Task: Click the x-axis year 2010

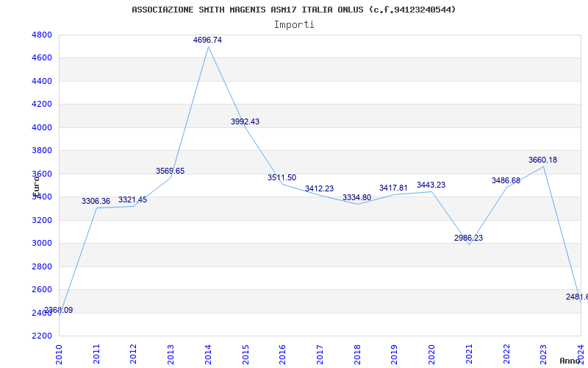Action: click(x=59, y=354)
